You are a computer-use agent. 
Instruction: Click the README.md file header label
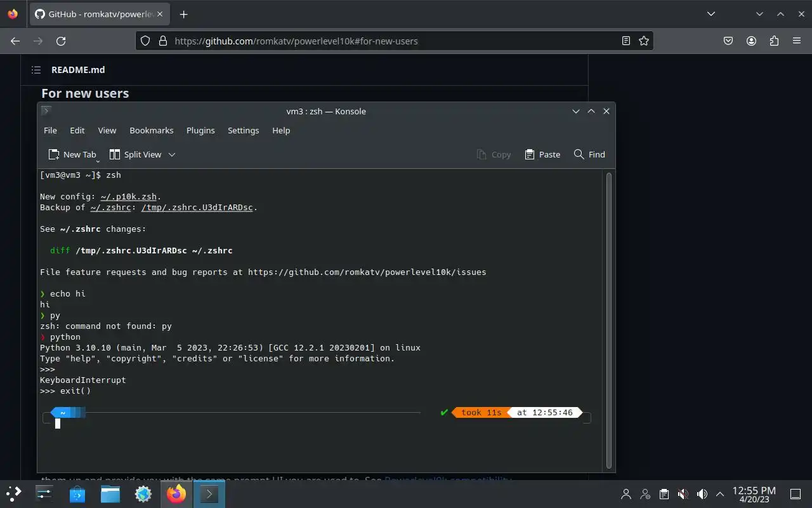click(78, 70)
